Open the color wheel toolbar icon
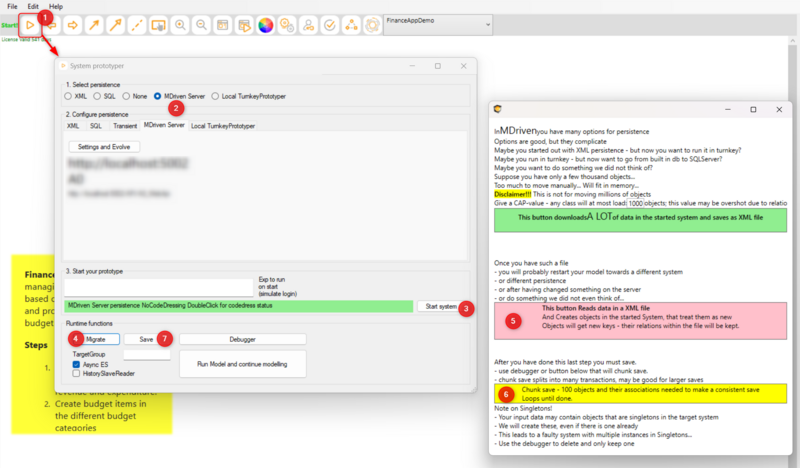Image resolution: width=800 pixels, height=468 pixels. click(x=265, y=24)
